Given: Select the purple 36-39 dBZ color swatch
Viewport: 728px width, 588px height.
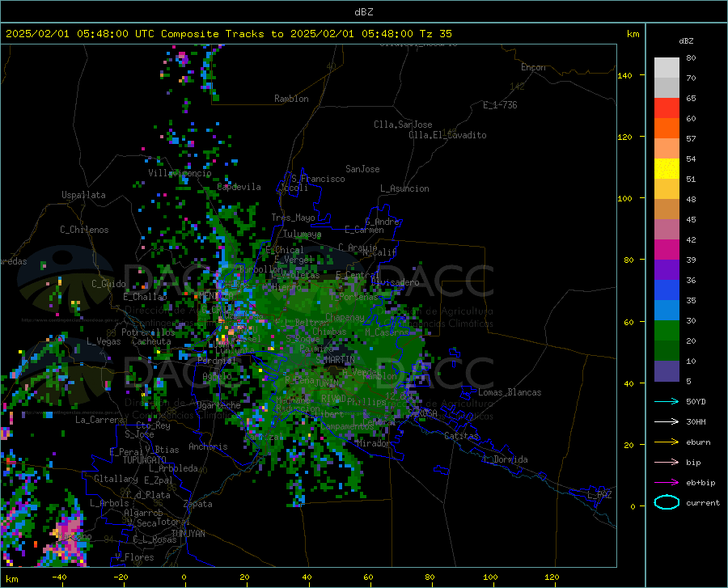Looking at the screenshot, I should pos(667,270).
